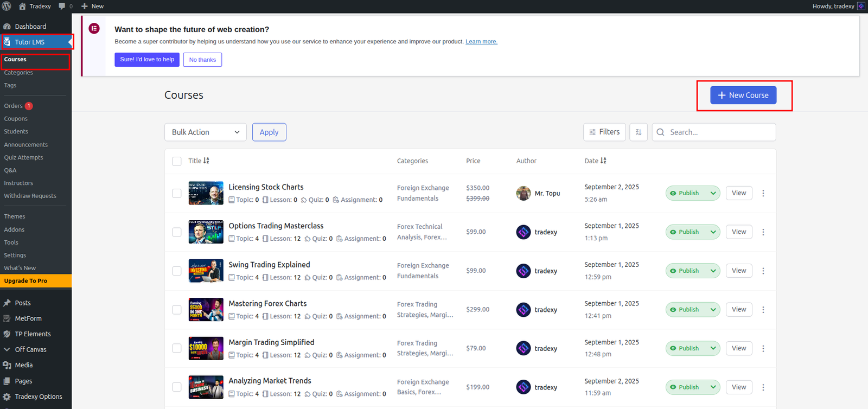Click the Posts pin icon in the sidebar
Viewport: 868px width, 409px height.
click(7, 303)
